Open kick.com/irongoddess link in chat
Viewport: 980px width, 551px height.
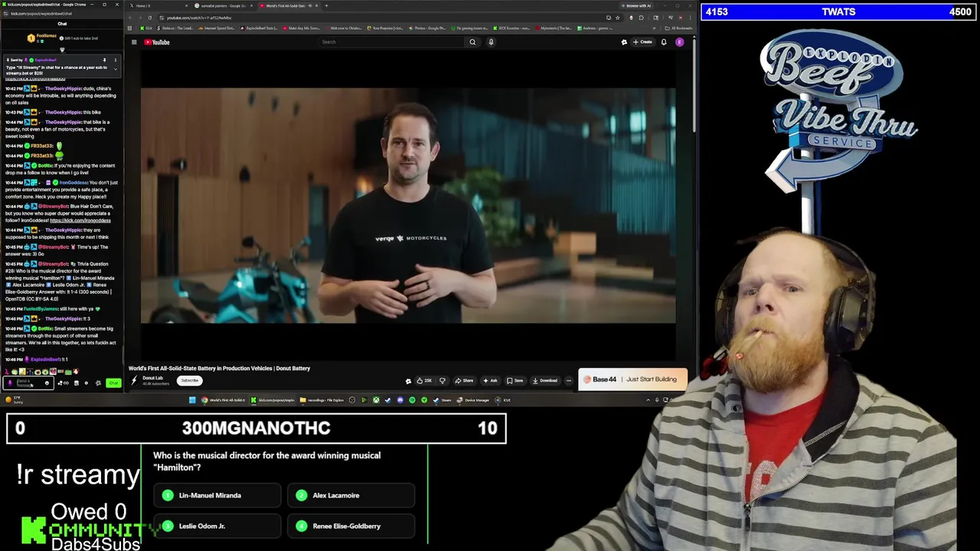[x=80, y=220]
